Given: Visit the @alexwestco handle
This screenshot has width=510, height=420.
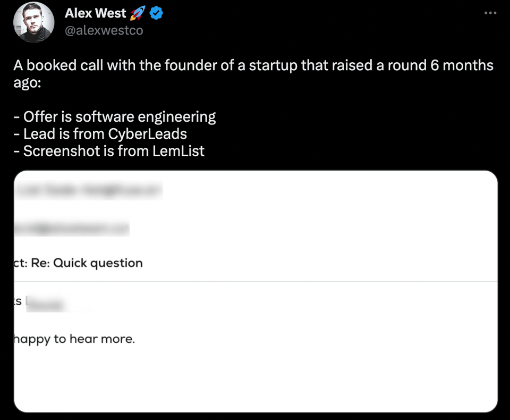Looking at the screenshot, I should pos(104,30).
